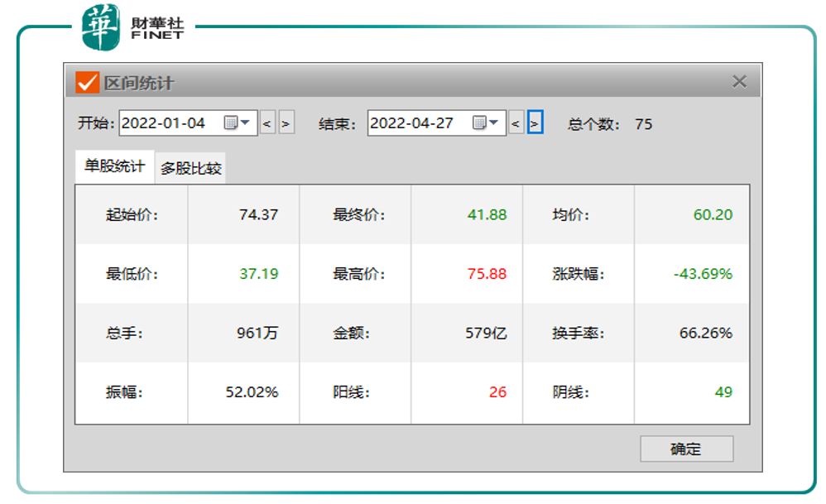Step end date forward with > arrow
826x504 pixels.
pos(535,122)
